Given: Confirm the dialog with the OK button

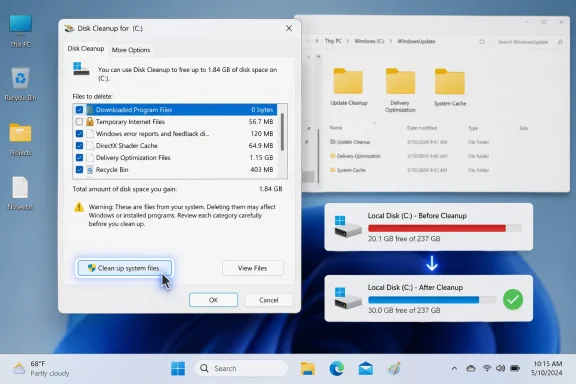Looking at the screenshot, I should [213, 300].
